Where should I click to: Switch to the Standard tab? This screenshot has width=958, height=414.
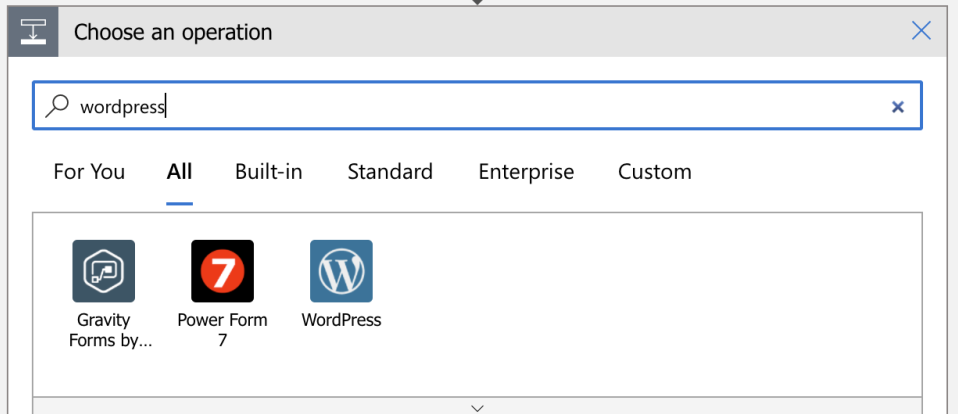[390, 172]
